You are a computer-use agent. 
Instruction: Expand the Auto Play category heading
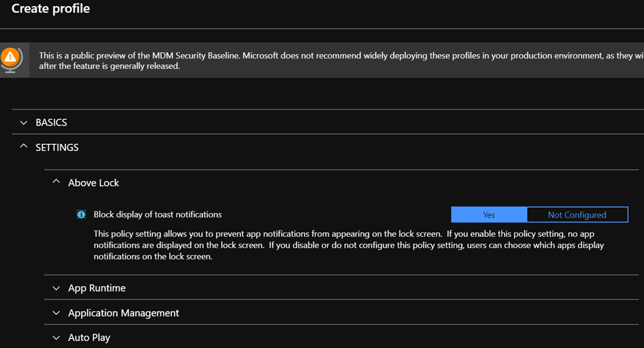point(89,338)
